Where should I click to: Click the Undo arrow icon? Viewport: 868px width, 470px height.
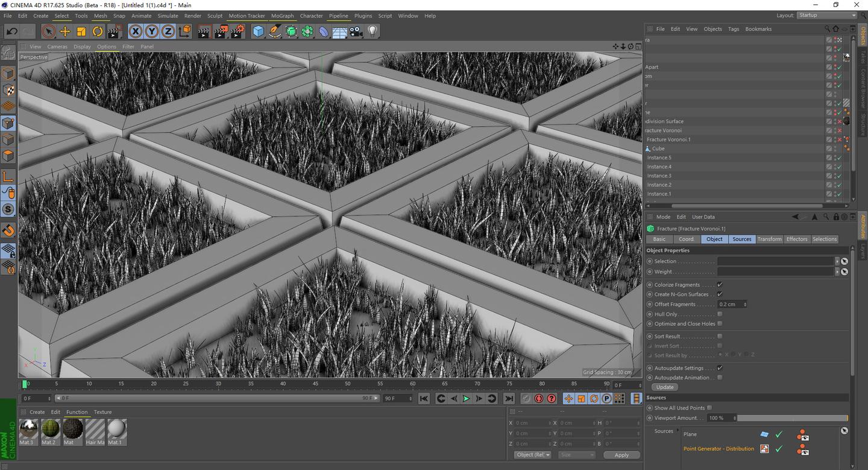11,31
